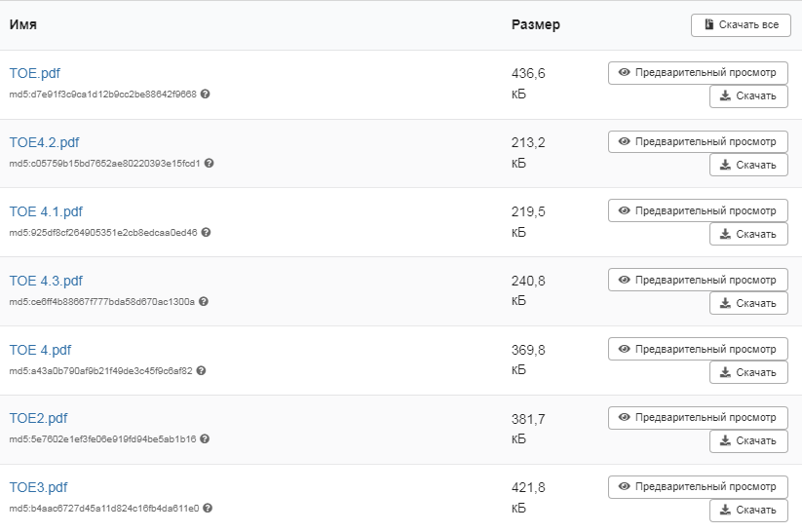Download TOE4.2.pdf using Скачать
The width and height of the screenshot is (802, 532).
click(x=747, y=165)
